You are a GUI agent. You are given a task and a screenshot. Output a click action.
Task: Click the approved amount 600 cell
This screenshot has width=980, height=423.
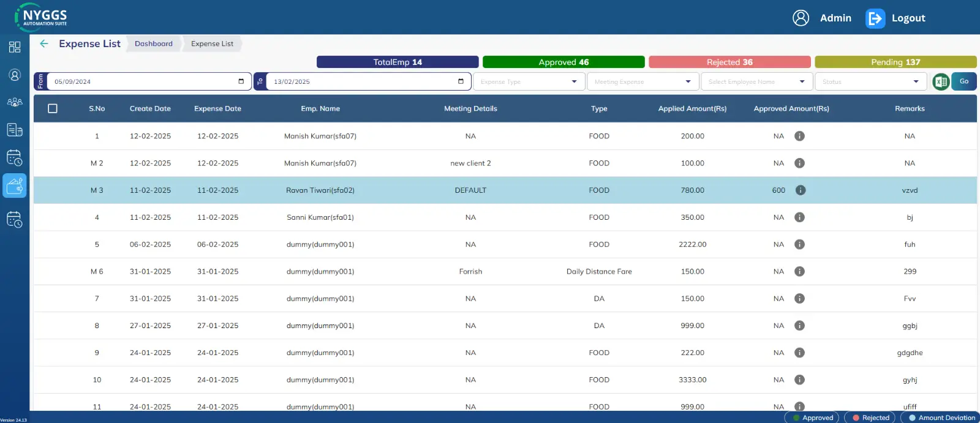click(x=778, y=190)
